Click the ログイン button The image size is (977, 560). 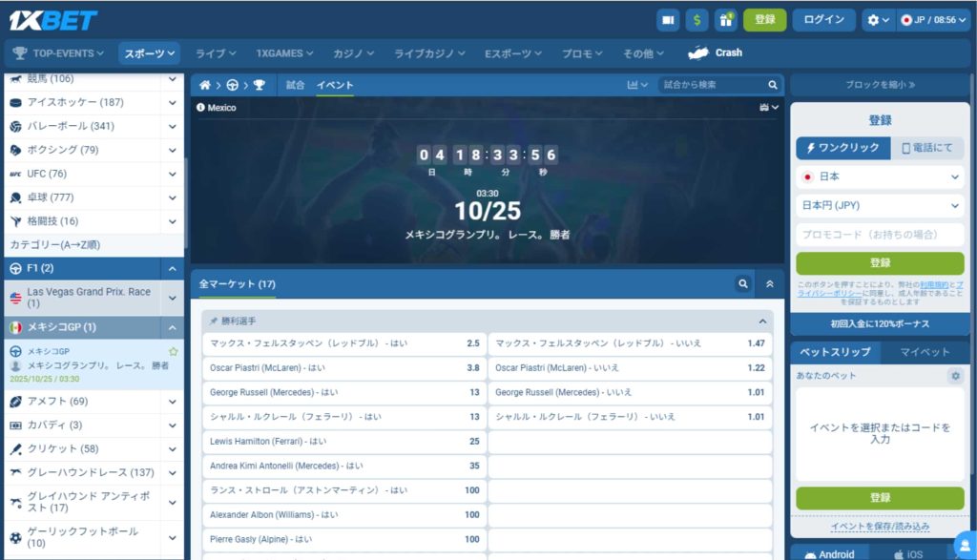(x=823, y=20)
